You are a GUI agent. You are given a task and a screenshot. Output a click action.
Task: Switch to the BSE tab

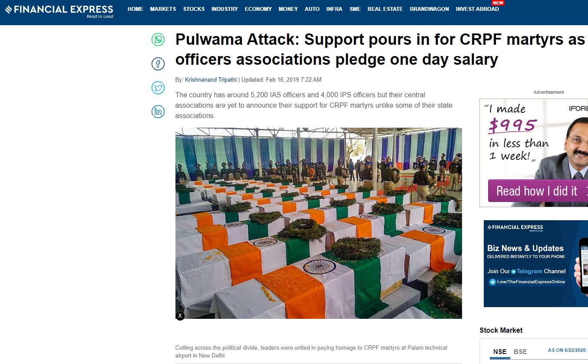point(520,352)
